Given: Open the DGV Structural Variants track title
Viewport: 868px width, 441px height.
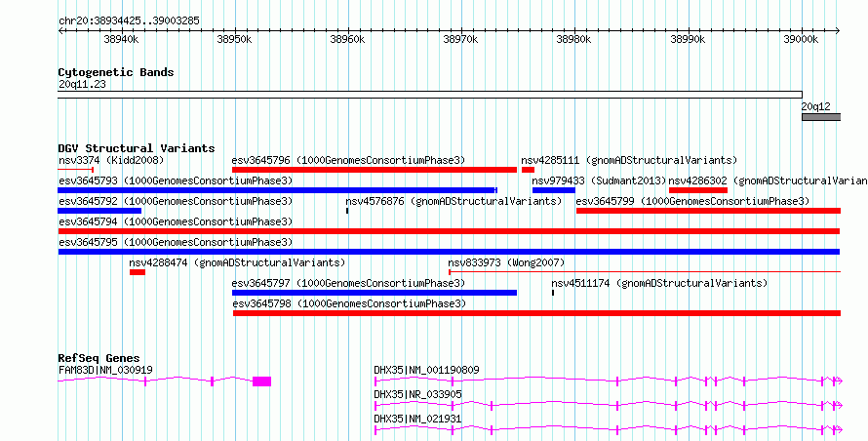Looking at the screenshot, I should point(137,148).
